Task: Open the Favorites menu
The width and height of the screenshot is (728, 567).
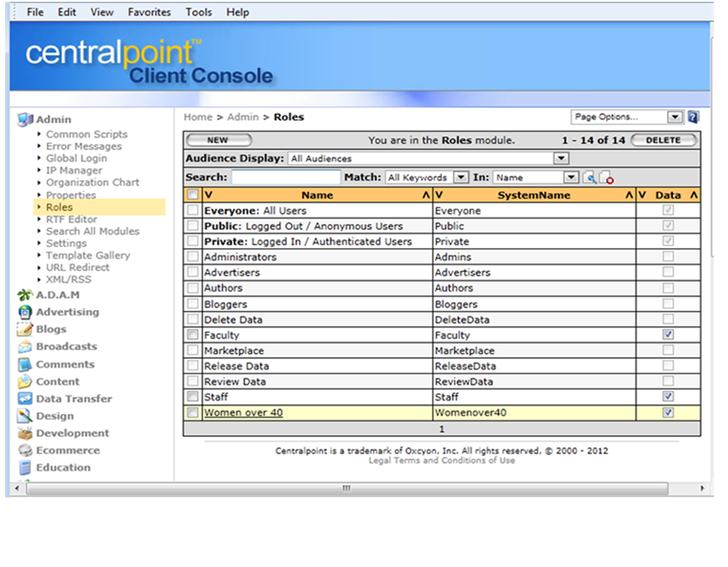Action: (149, 12)
